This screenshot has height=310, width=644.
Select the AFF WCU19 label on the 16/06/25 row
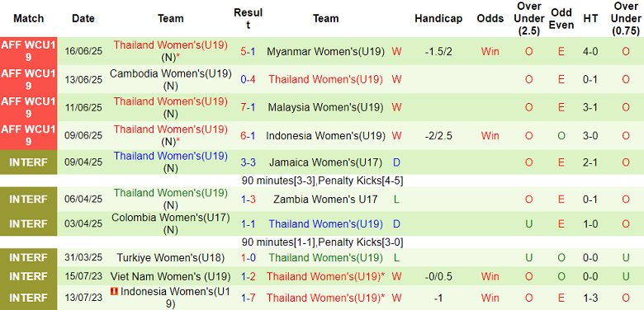pos(28,51)
